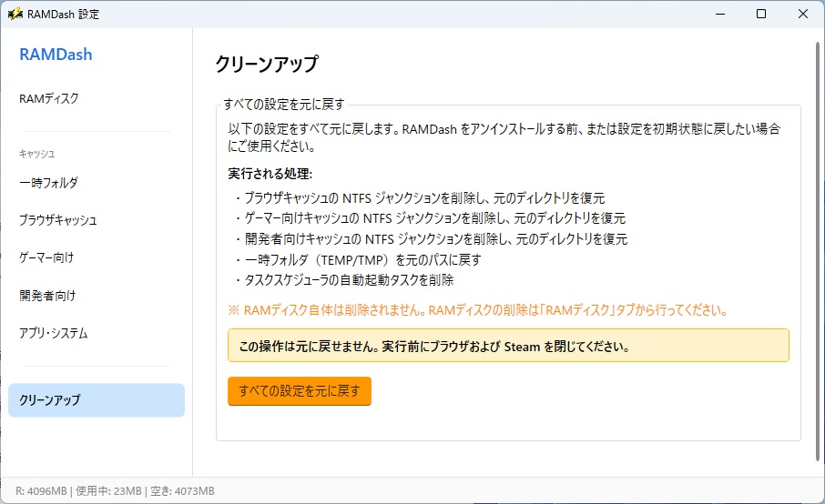
Task: Close the RAMDash 設定 window
Action: click(x=803, y=14)
